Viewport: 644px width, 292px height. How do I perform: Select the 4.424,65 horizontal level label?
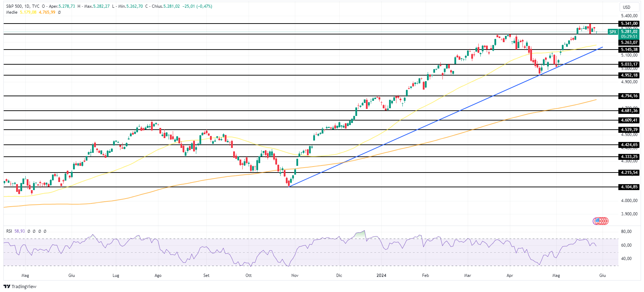pos(629,145)
